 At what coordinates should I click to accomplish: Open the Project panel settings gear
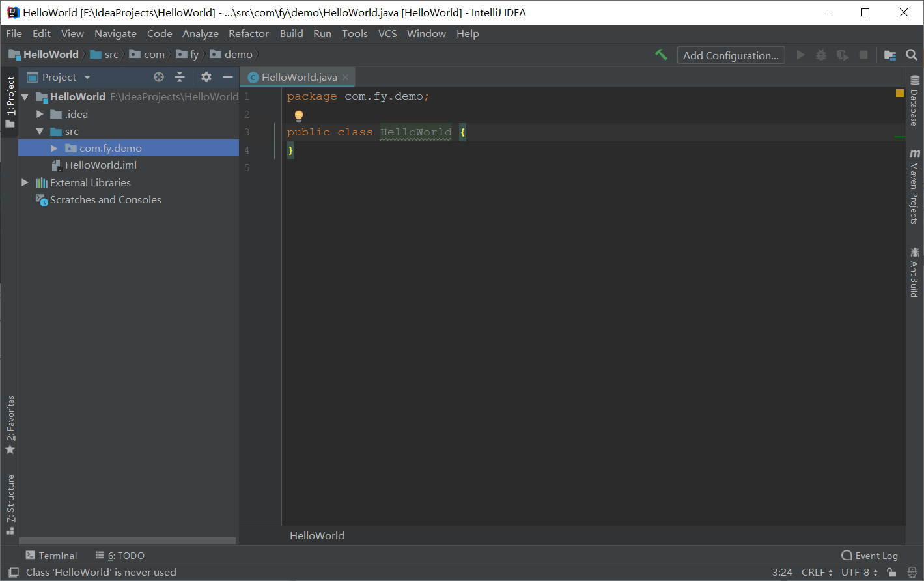point(206,77)
